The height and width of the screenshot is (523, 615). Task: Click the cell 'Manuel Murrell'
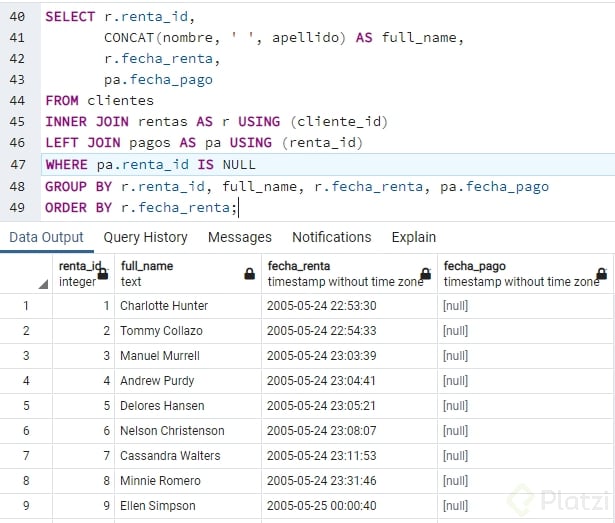tap(188, 356)
